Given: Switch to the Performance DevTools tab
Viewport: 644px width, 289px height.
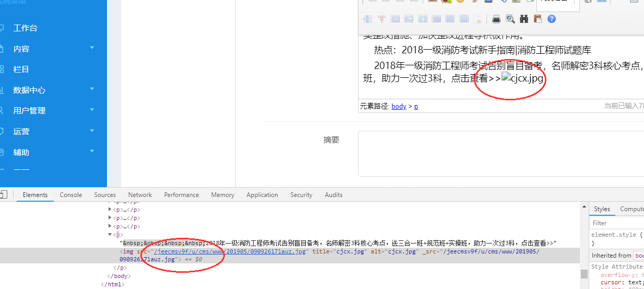Looking at the screenshot, I should pos(182,195).
